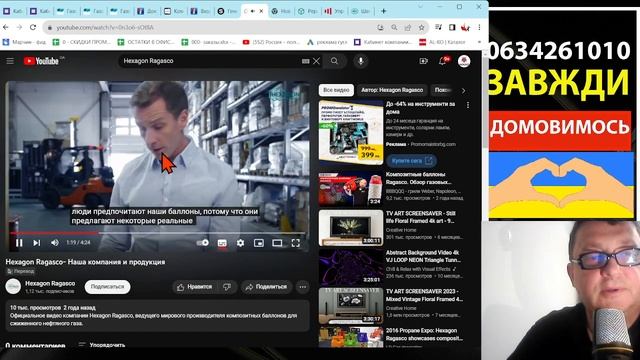Open the Create video camera icon
This screenshot has height=360, width=640.
424,61
